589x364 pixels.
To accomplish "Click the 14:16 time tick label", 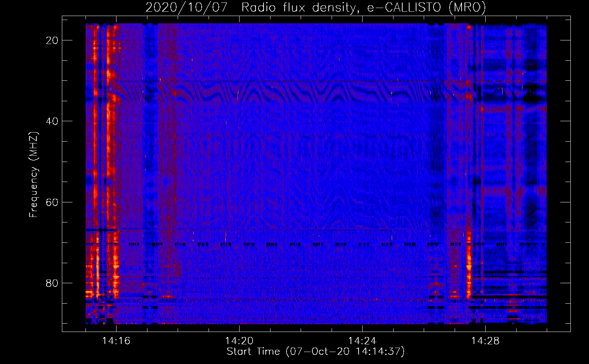I will pos(116,341).
